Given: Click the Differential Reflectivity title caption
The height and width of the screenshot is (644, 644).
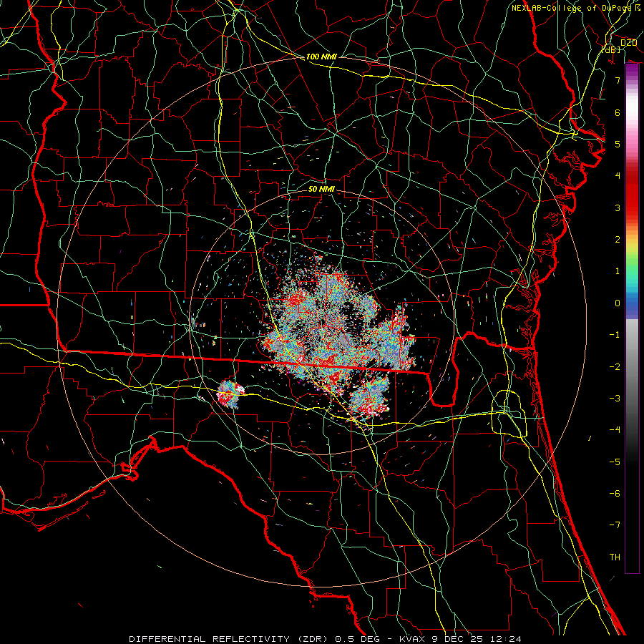Looking at the screenshot, I should pos(326,639).
